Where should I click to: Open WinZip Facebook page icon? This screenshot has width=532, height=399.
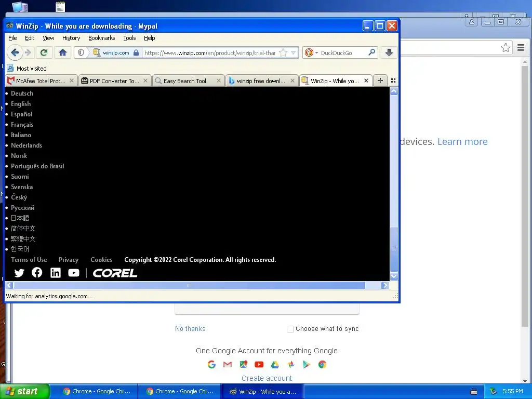[x=37, y=272]
